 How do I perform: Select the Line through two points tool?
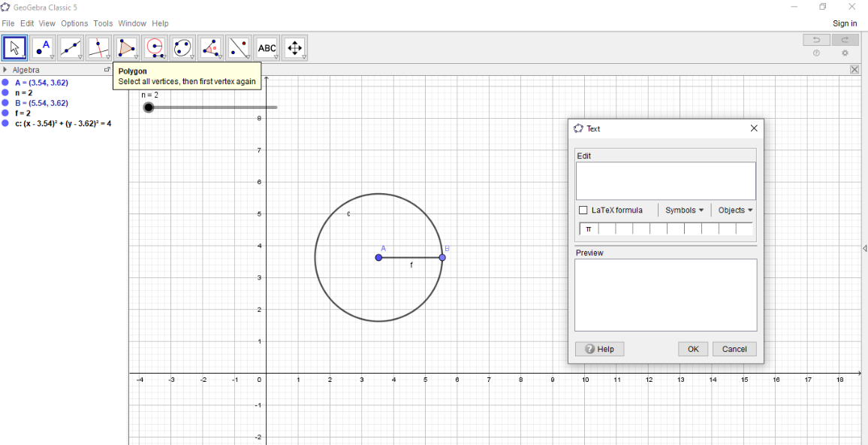71,47
